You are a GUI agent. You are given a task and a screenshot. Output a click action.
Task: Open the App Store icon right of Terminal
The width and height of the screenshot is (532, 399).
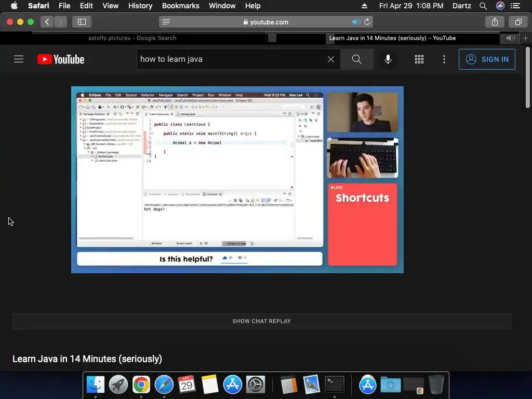pyautogui.click(x=367, y=385)
